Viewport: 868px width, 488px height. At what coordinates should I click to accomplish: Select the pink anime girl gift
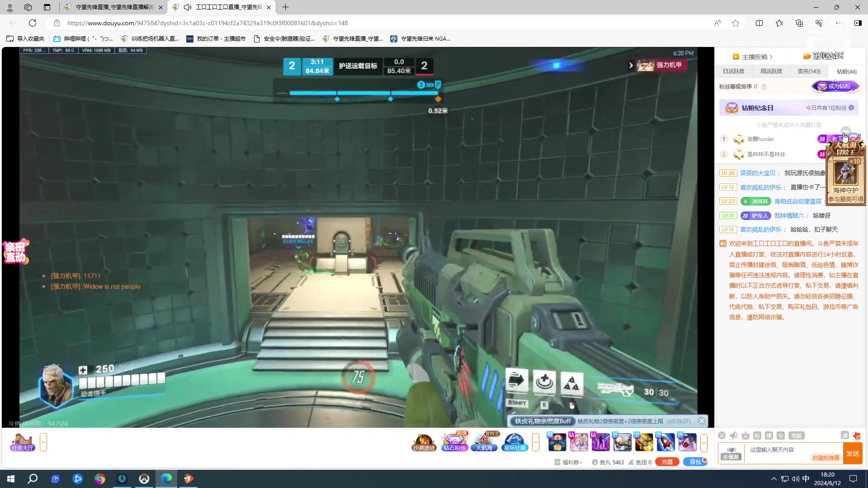[578, 442]
